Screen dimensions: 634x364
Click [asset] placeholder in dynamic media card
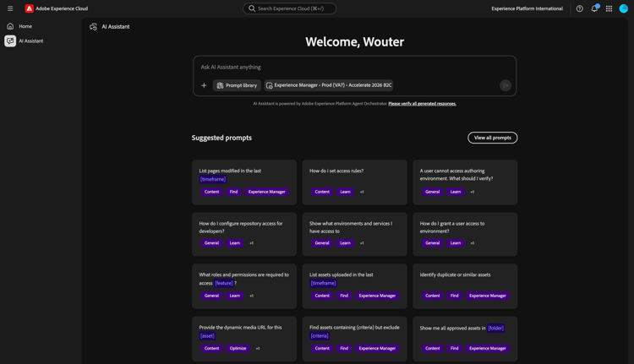pos(207,336)
